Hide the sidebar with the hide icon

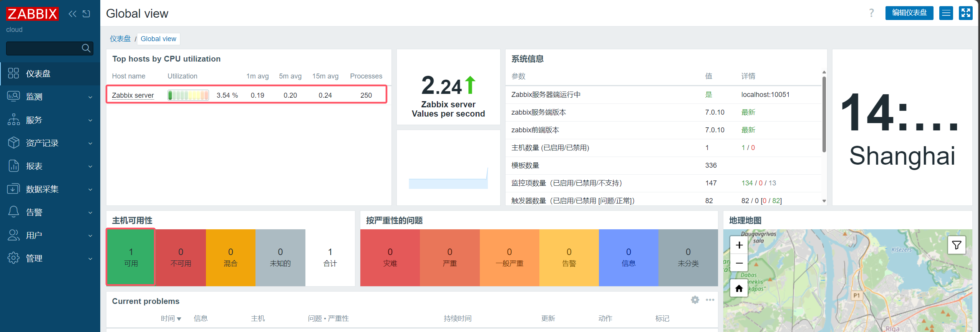86,14
